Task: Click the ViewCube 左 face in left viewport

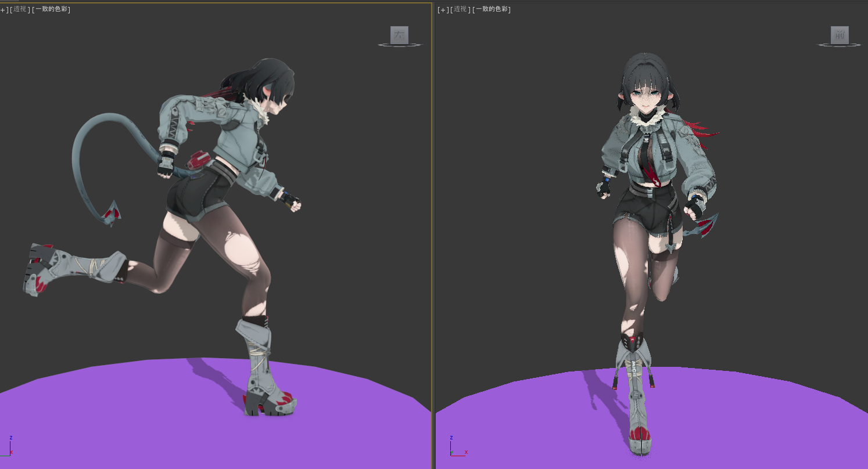Action: [399, 35]
